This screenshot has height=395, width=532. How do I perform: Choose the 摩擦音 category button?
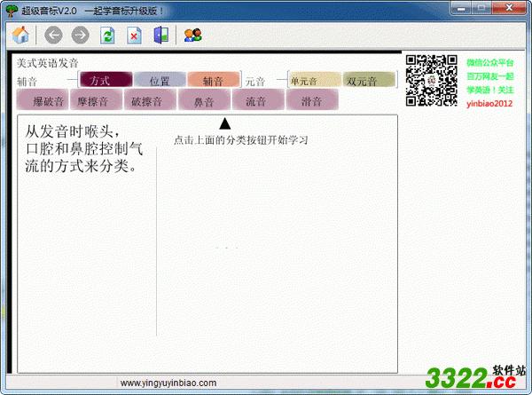point(96,100)
